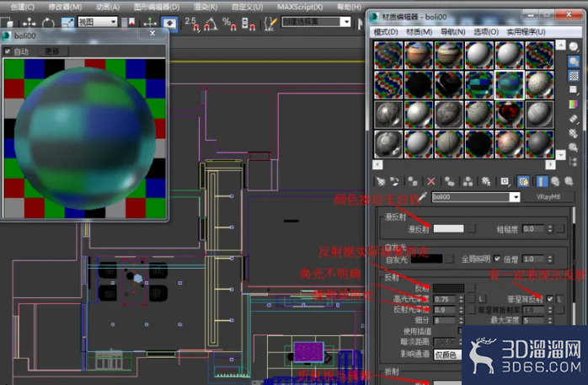
Task: Open the black 自发光 color swatch
Action: pyautogui.click(x=427, y=259)
